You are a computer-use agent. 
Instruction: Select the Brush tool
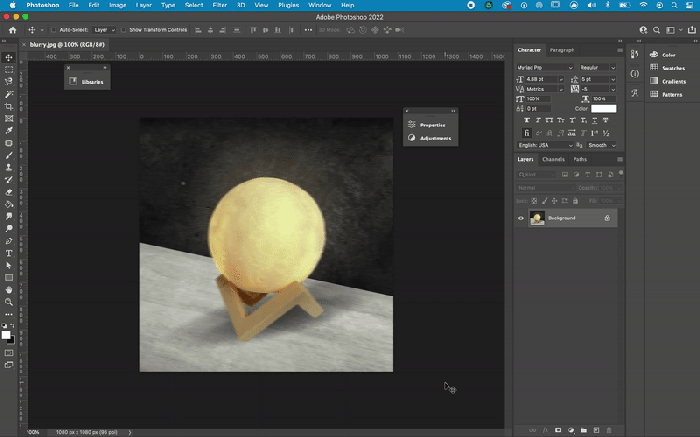(8, 155)
